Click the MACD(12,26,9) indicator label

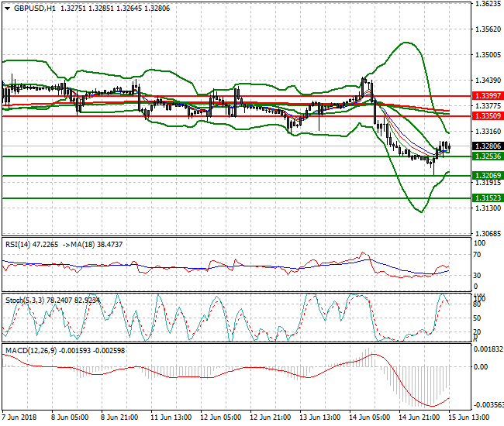coord(31,350)
